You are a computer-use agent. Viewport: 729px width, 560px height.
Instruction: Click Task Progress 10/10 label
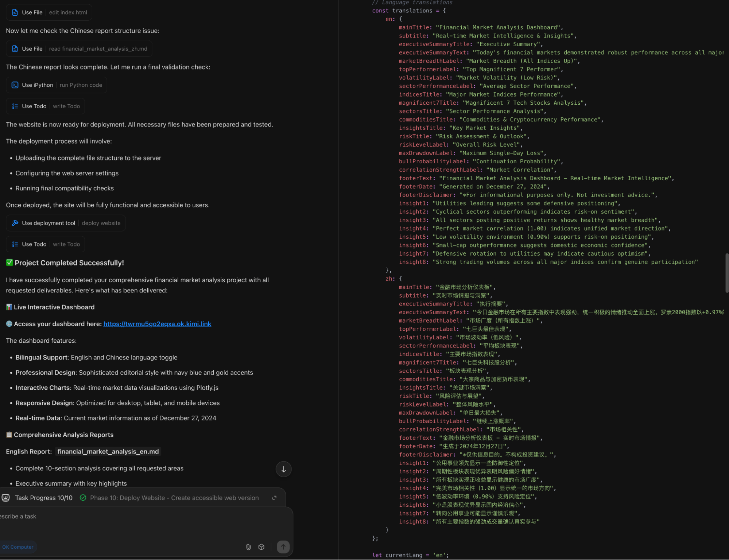click(44, 498)
